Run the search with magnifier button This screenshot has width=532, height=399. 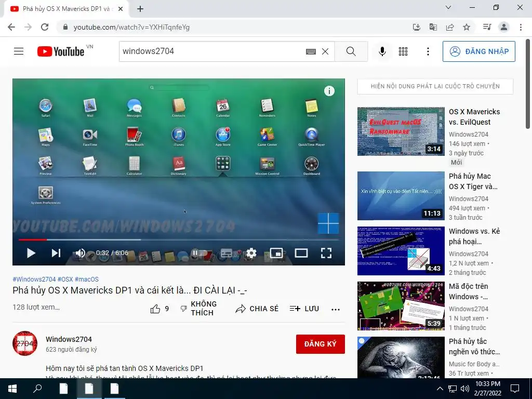pyautogui.click(x=351, y=51)
